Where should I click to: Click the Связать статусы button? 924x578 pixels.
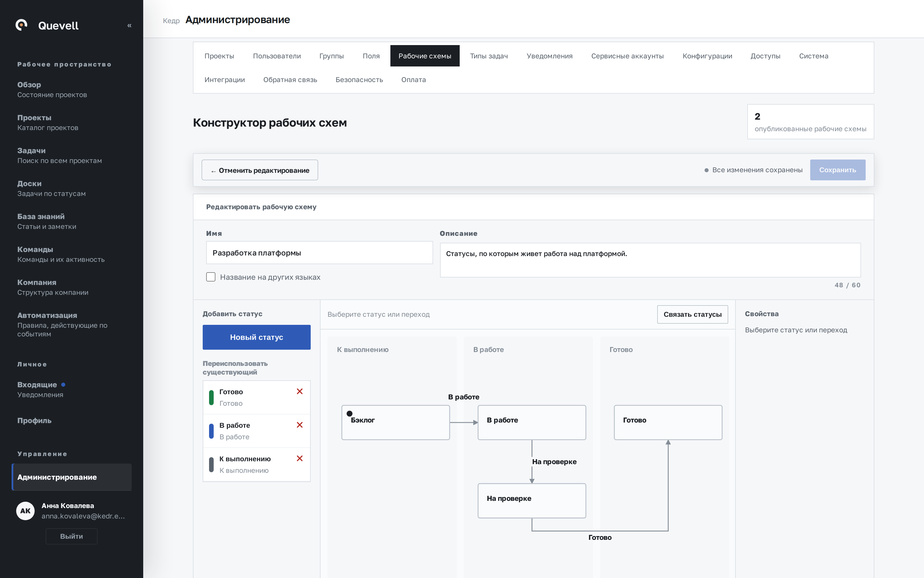click(692, 314)
